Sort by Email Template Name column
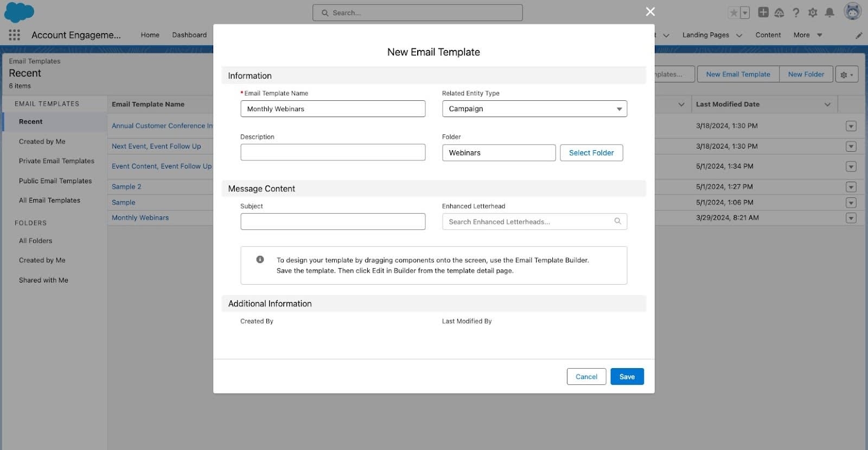 [x=148, y=104]
